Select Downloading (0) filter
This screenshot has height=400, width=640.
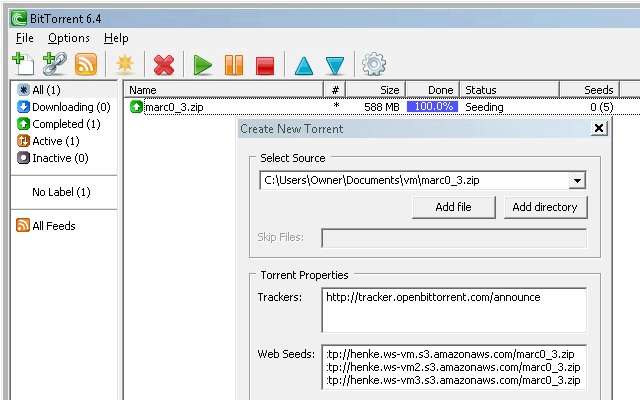click(x=71, y=107)
